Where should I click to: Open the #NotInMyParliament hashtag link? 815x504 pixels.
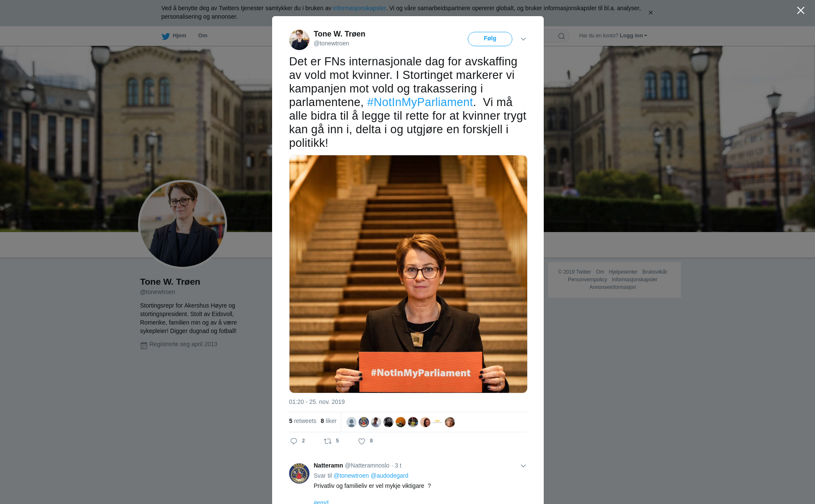(x=420, y=102)
